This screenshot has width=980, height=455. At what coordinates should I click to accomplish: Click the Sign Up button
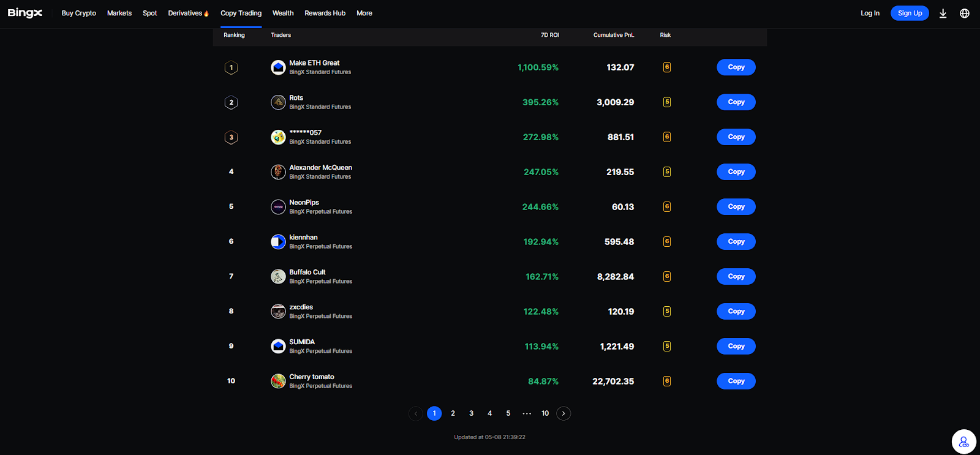tap(910, 13)
